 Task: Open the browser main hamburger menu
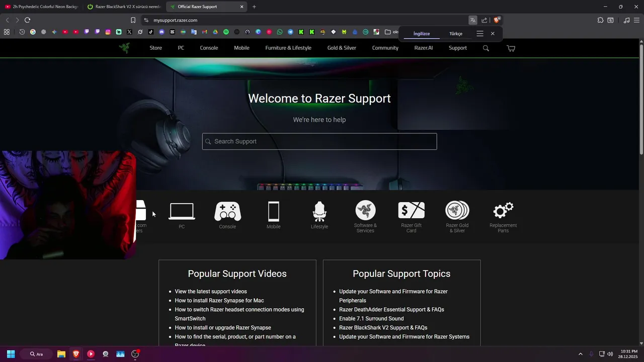pos(636,20)
